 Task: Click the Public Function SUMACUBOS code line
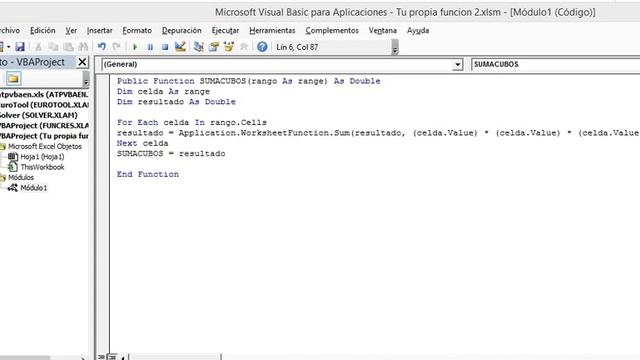point(249,81)
